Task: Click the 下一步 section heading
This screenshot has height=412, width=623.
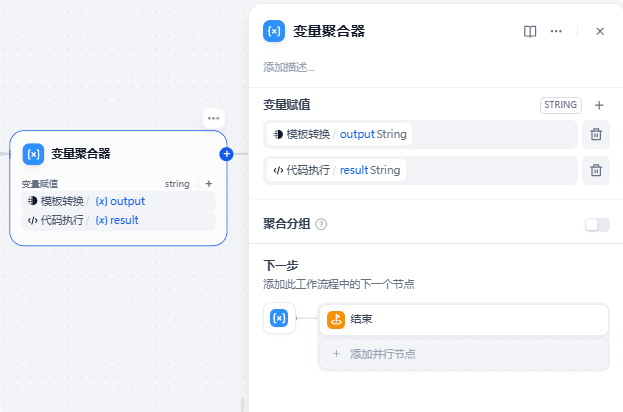Action: [281, 265]
